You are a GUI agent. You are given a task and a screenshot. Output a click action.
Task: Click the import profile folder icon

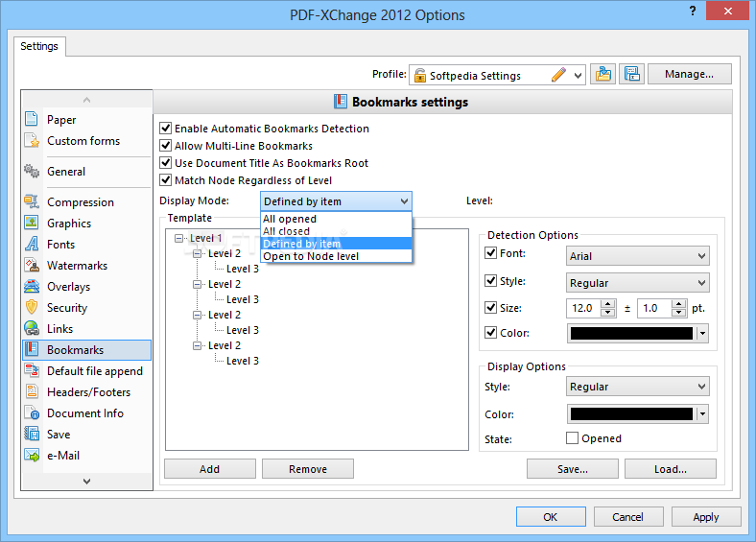pos(602,74)
